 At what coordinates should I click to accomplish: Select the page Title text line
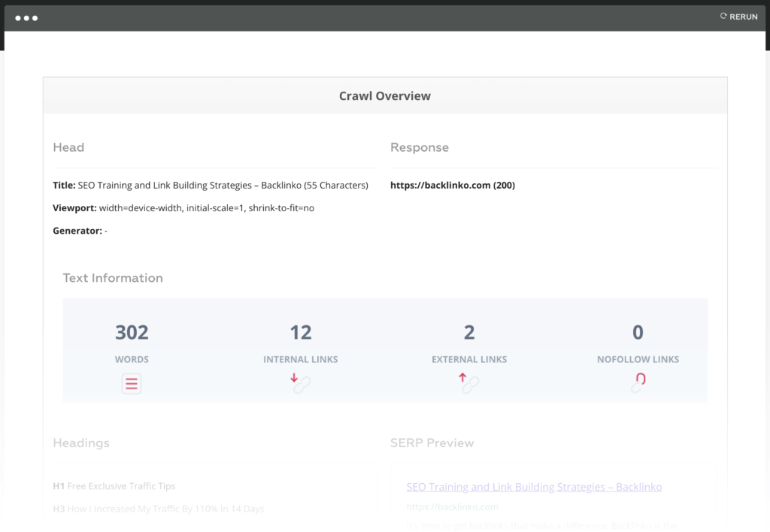pyautogui.click(x=211, y=186)
